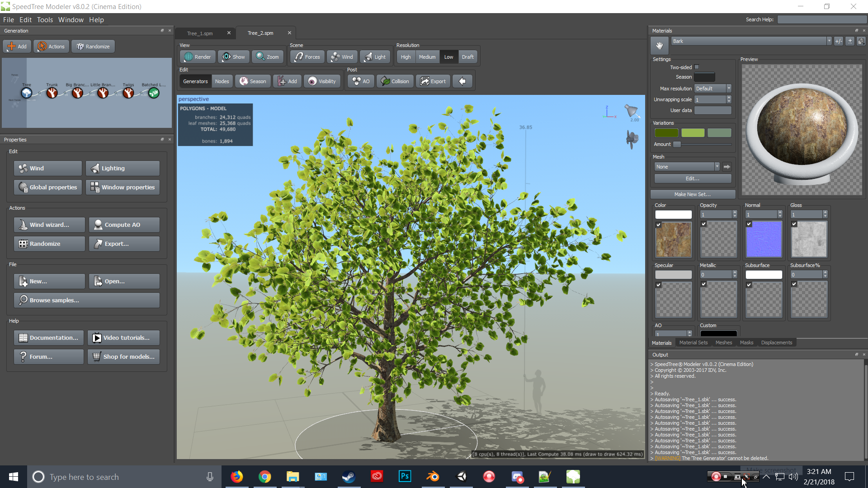
Task: Expand the Max resolution Default dropdown
Action: point(712,89)
